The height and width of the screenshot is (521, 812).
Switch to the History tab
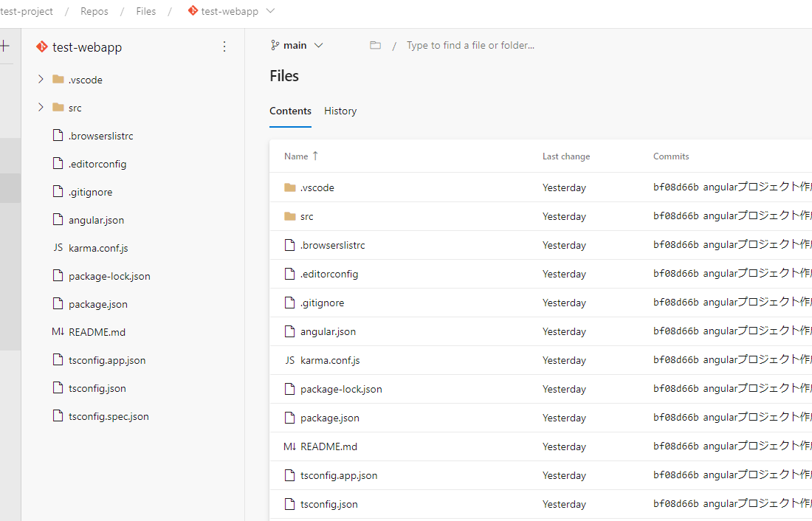(340, 111)
